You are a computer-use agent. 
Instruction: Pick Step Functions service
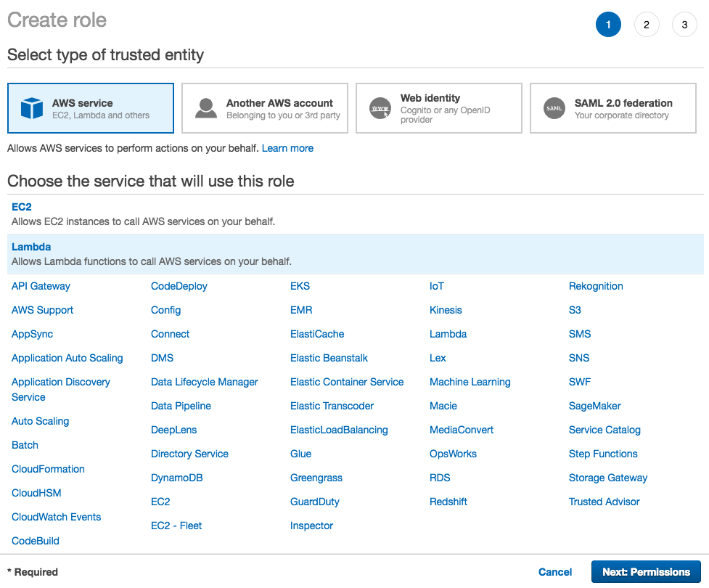603,454
